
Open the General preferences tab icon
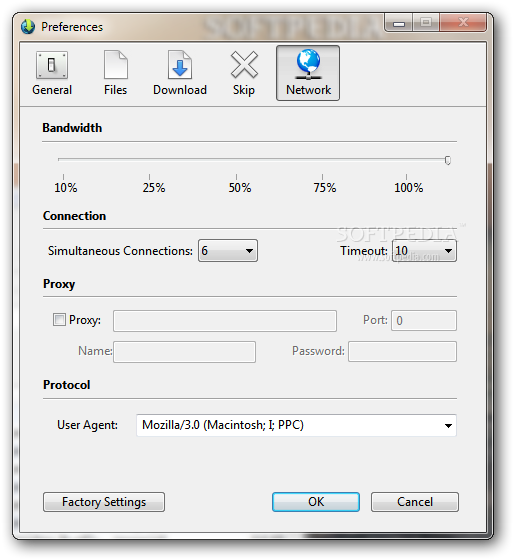pyautogui.click(x=52, y=65)
